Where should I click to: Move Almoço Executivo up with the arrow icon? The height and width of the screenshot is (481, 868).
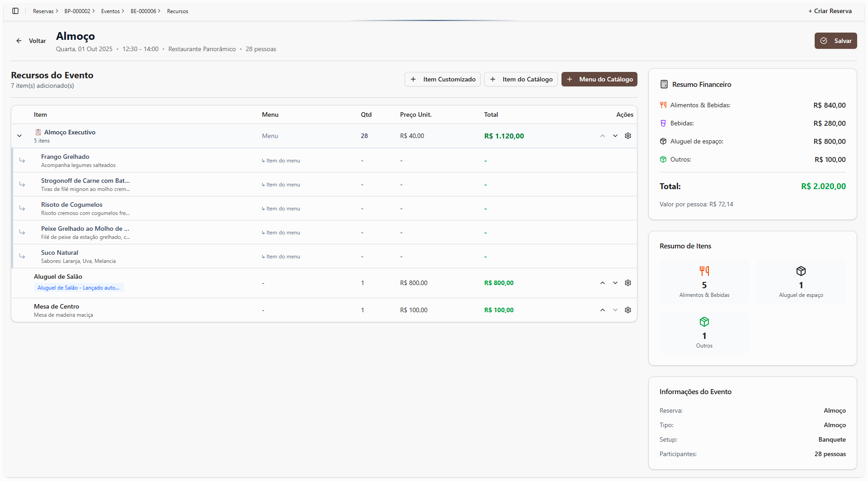(x=603, y=135)
